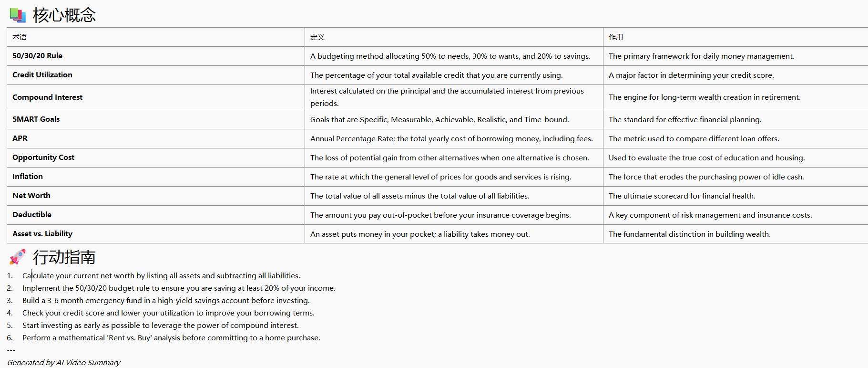This screenshot has width=868, height=368.
Task: Click the emergency fund list item
Action: [166, 301]
